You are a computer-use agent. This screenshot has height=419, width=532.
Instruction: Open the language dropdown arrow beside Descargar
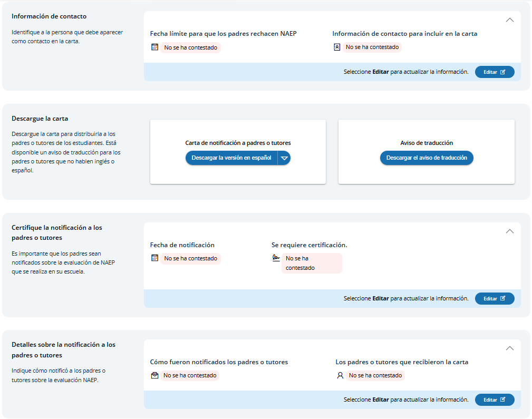click(284, 158)
